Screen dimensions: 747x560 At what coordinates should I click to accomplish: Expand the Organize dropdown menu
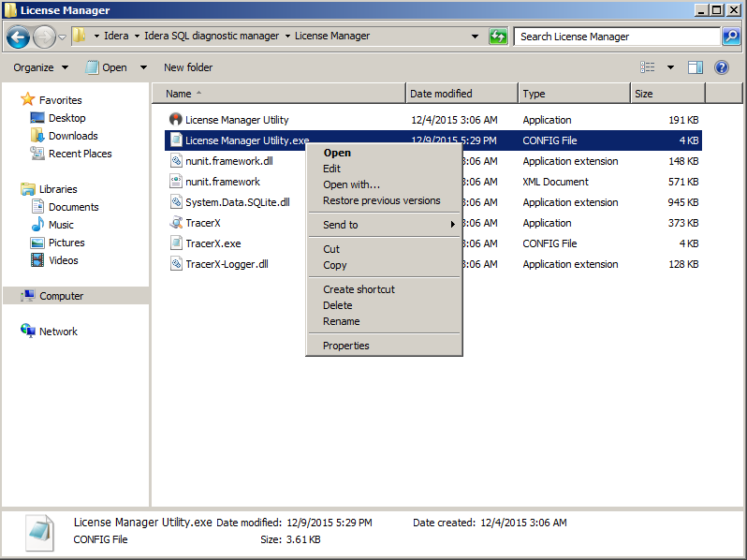click(40, 67)
